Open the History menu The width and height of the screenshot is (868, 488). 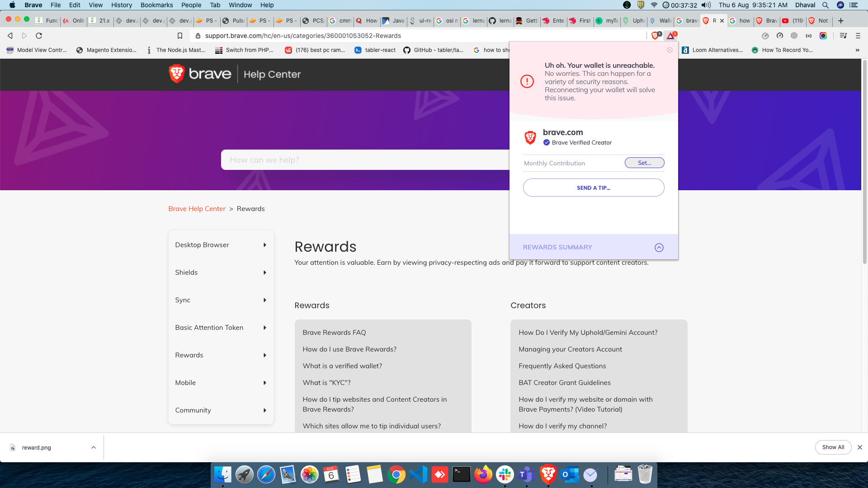pyautogui.click(x=121, y=5)
